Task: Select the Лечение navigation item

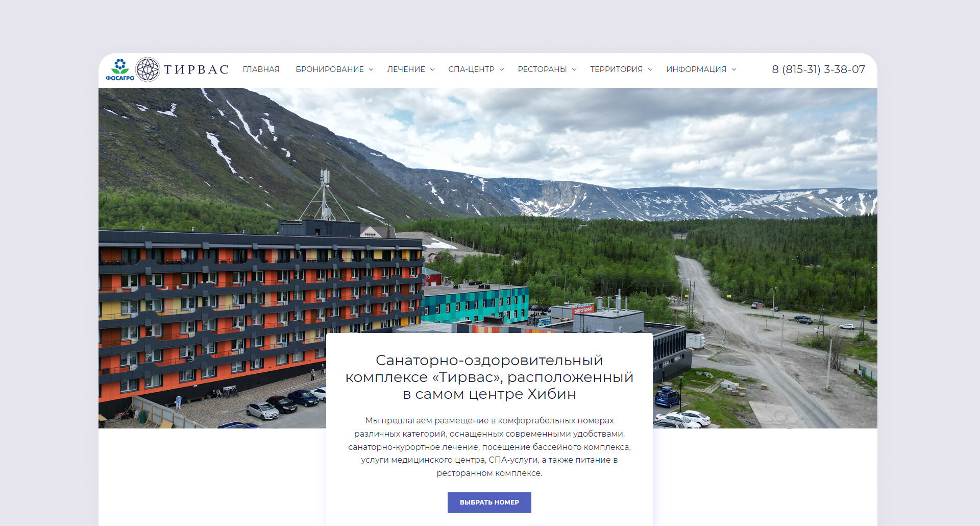Action: pyautogui.click(x=406, y=69)
